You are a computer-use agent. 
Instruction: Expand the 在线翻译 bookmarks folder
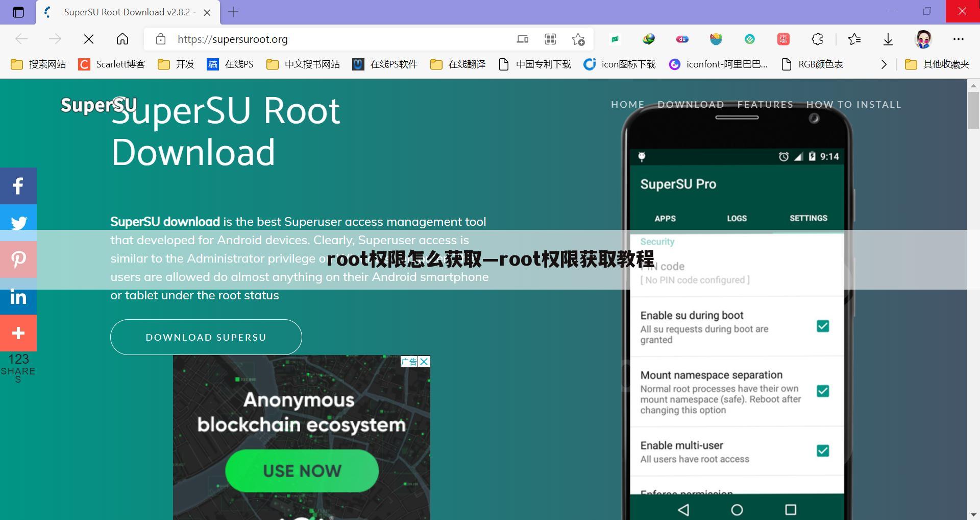[458, 64]
